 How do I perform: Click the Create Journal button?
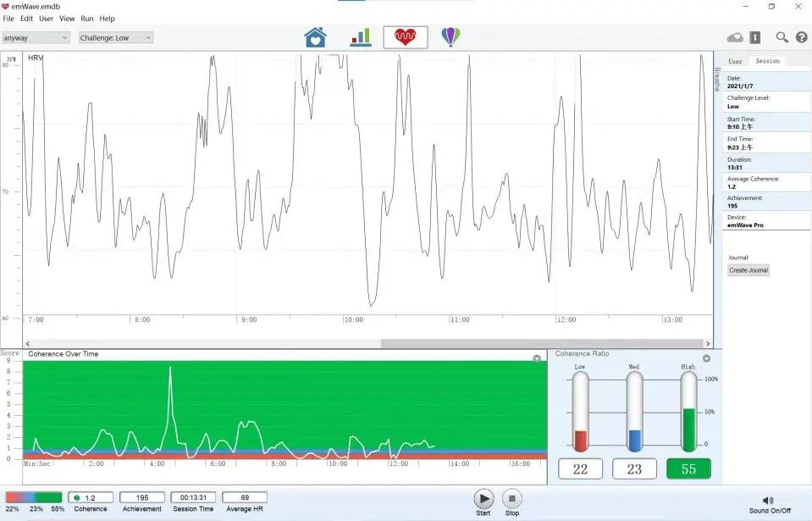[x=748, y=270]
